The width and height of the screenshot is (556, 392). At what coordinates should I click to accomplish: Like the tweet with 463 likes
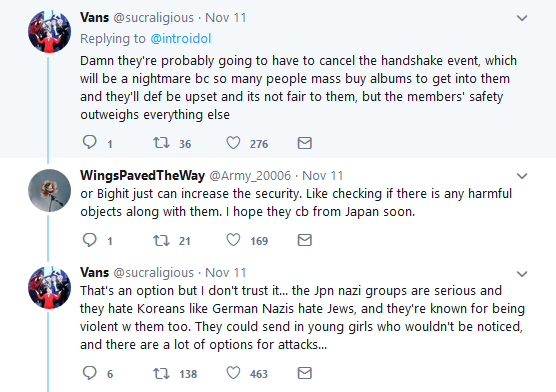coord(233,373)
